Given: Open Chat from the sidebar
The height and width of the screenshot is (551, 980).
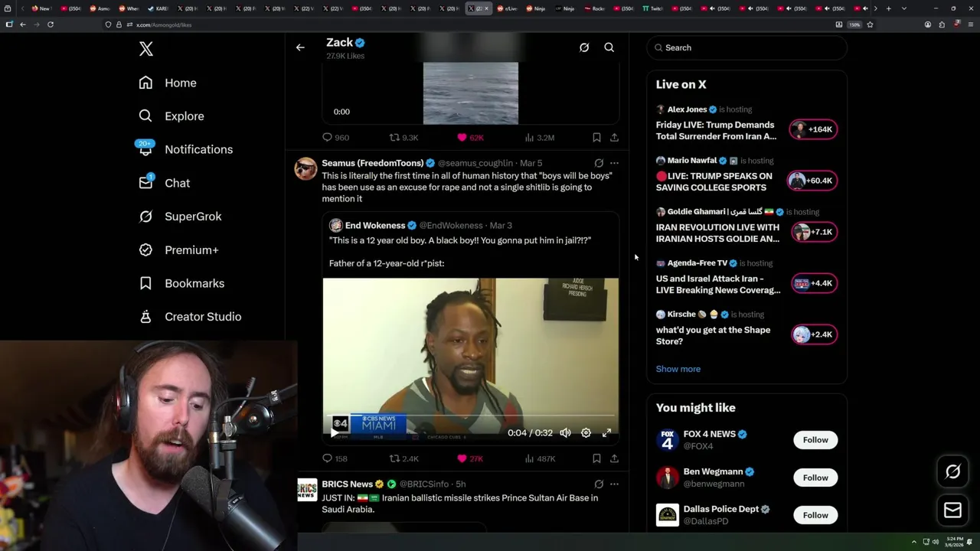Looking at the screenshot, I should (164, 183).
